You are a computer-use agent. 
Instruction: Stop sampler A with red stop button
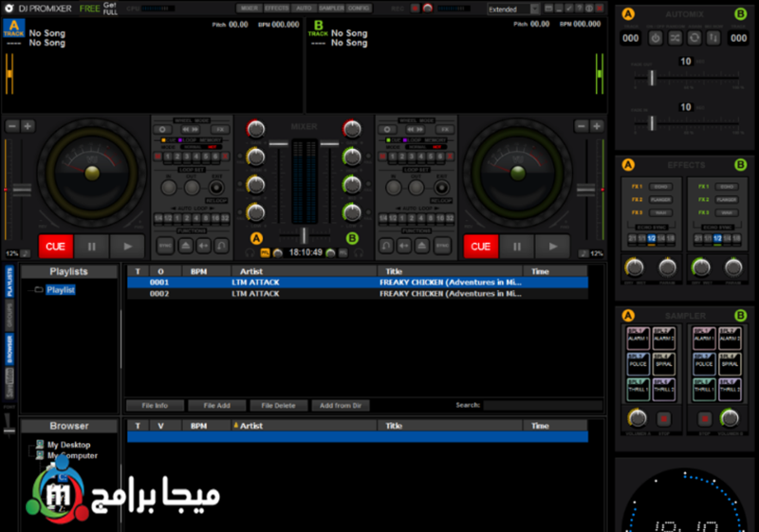[x=663, y=418]
